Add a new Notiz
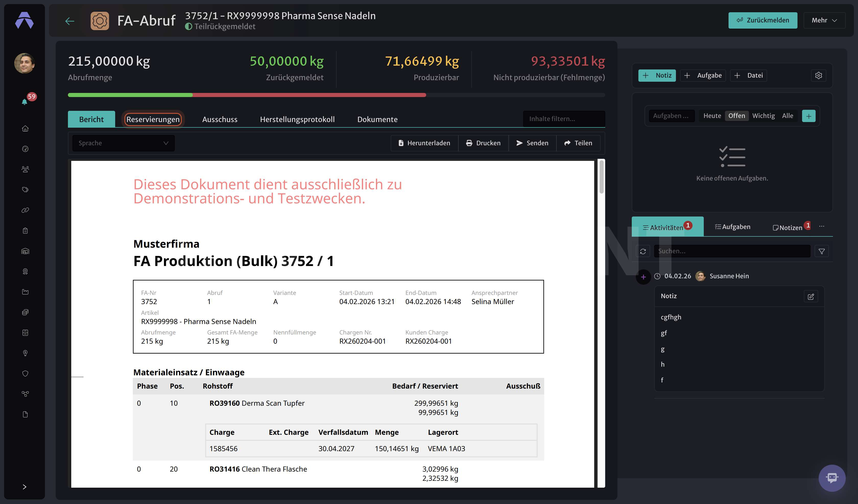Image resolution: width=858 pixels, height=504 pixels. click(657, 75)
